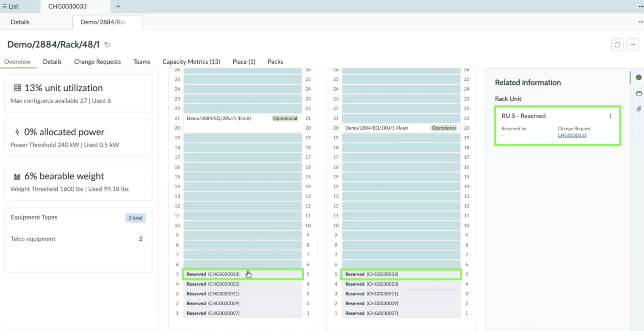Open the List hamburger menu icon
Screen dimensions: 644x331
(x=4, y=7)
